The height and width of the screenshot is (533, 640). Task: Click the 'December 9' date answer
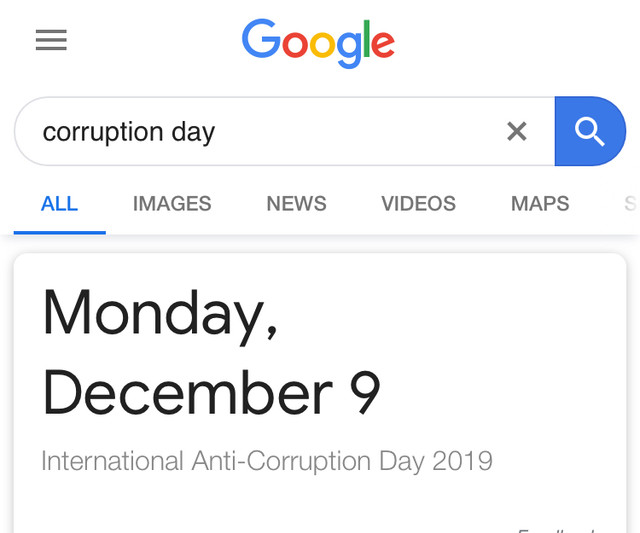211,392
